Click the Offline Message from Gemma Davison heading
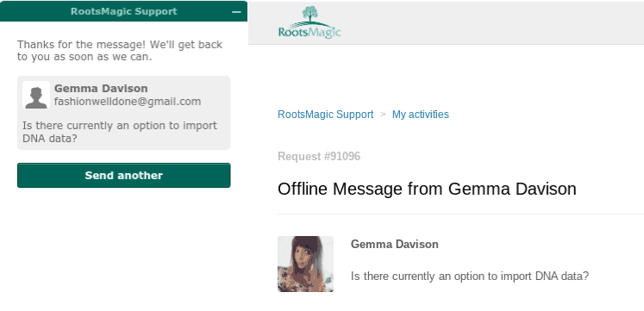Viewport: 644px width, 311px height. point(427,190)
